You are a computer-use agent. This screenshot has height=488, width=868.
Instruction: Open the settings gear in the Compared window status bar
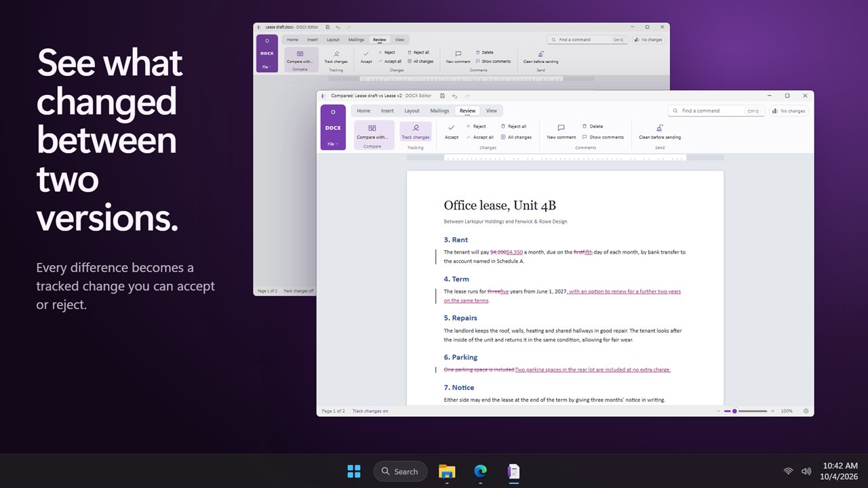(806, 411)
